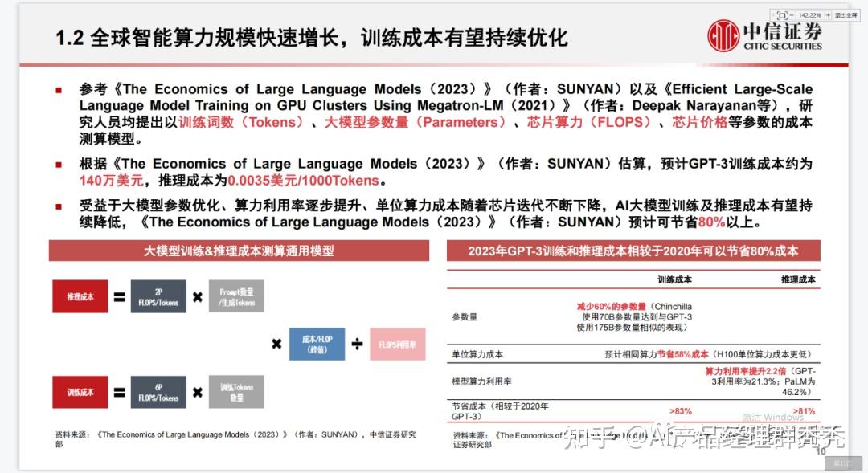Screen dimensions: 868x473
Task: Select the red 推理成本 box in the diagram
Action: pyautogui.click(x=80, y=296)
